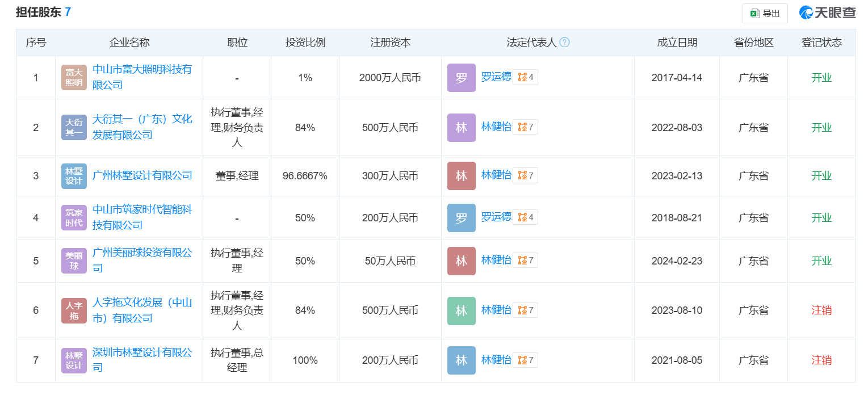868x395 pixels.
Task: Click the 董事,经理 position cell
Action: (237, 176)
